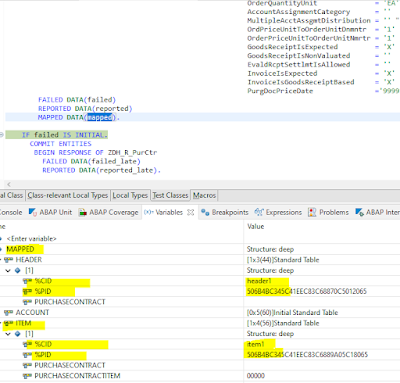Click 'FAILED DATA(failed_late)' code line
Screen dimensions: 400x383
91,161
